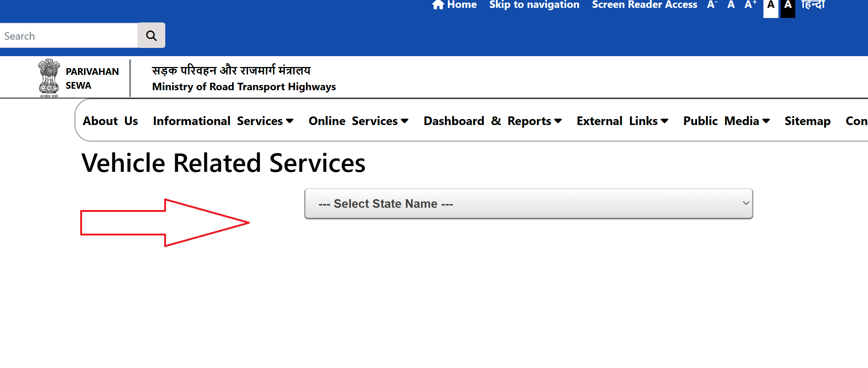
Task: Open the Sitemap page
Action: click(807, 121)
